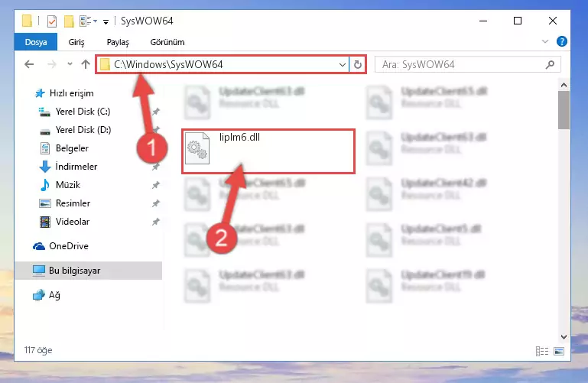This screenshot has height=383, width=588.
Task: Open the blue Help question icon
Action: (x=561, y=41)
